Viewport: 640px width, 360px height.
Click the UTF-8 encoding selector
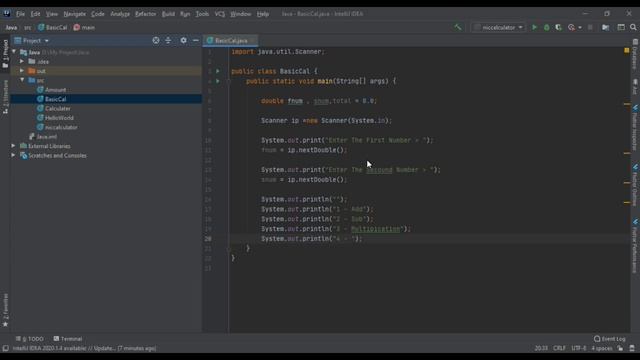tap(578, 348)
